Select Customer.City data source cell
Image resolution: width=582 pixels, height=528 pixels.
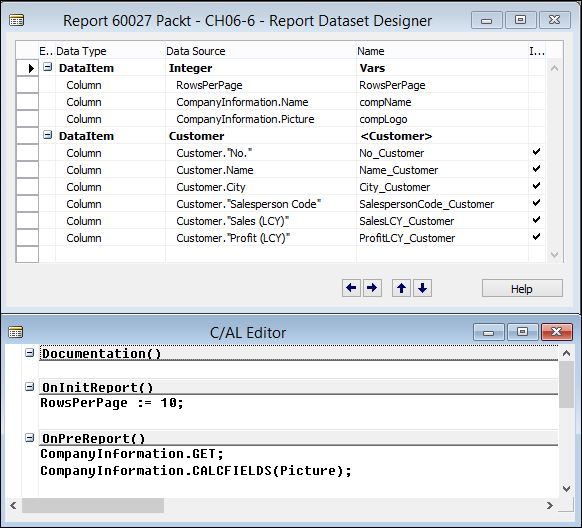[x=261, y=187]
